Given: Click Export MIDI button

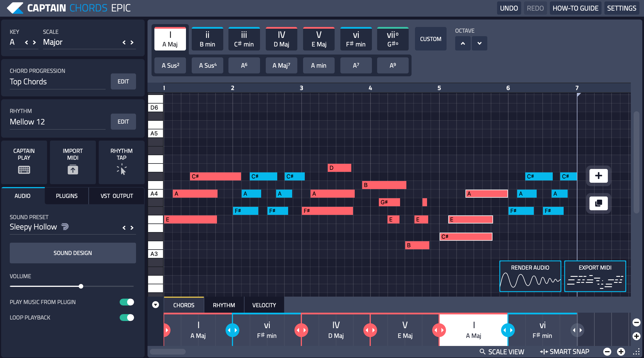Looking at the screenshot, I should pyautogui.click(x=595, y=276).
